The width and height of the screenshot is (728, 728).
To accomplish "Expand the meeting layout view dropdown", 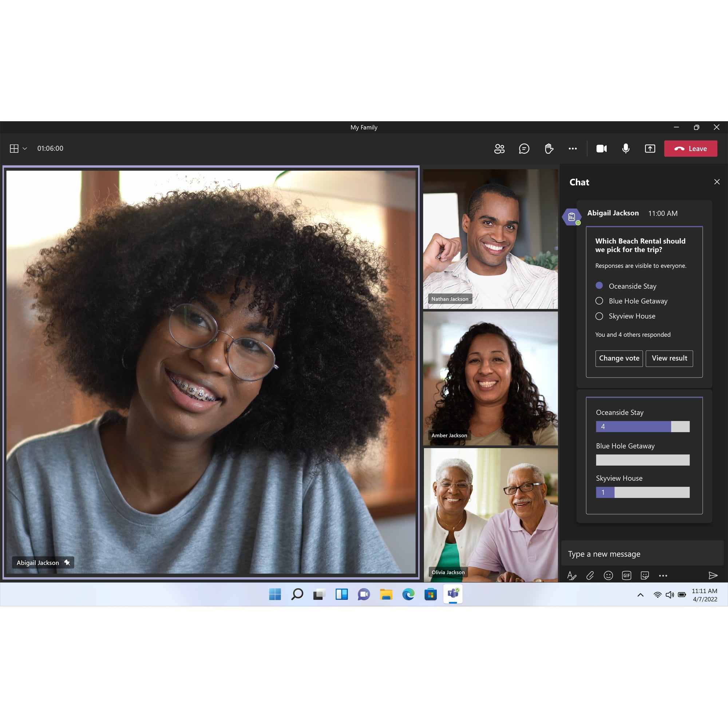I will tap(25, 148).
